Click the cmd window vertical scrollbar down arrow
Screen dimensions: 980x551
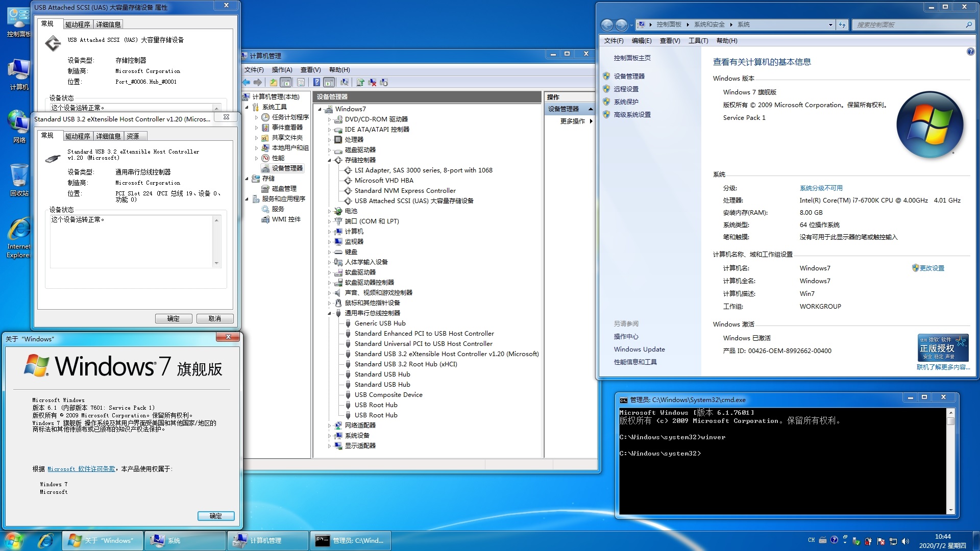(x=950, y=510)
